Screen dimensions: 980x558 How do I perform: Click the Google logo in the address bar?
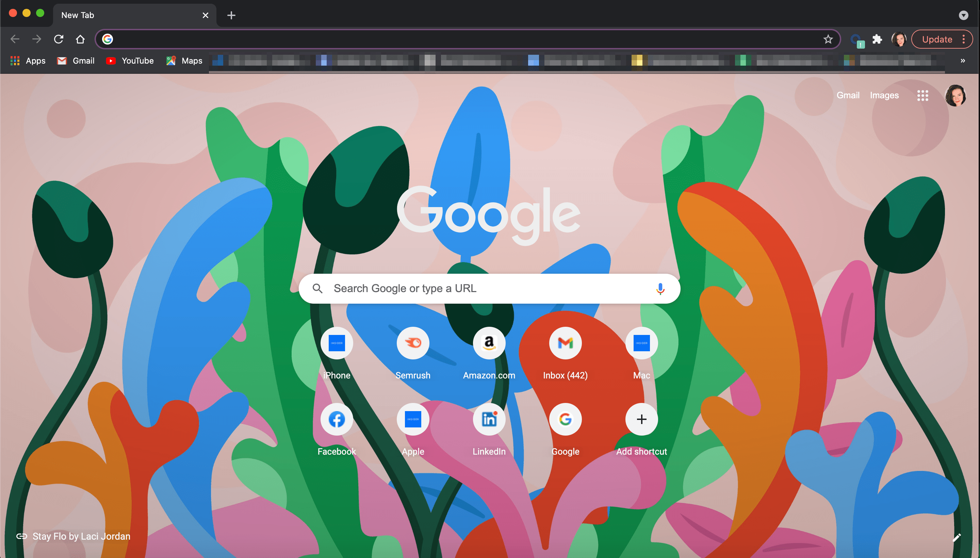click(x=107, y=39)
